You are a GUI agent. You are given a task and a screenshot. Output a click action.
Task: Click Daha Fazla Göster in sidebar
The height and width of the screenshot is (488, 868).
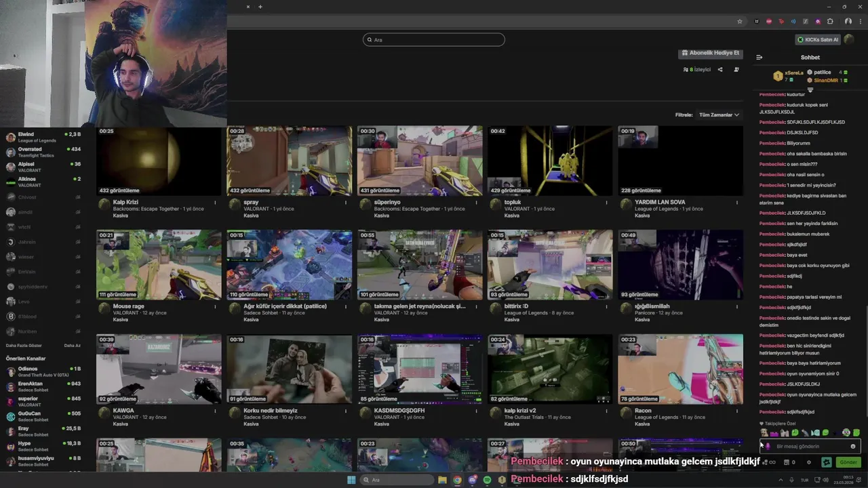click(x=24, y=346)
